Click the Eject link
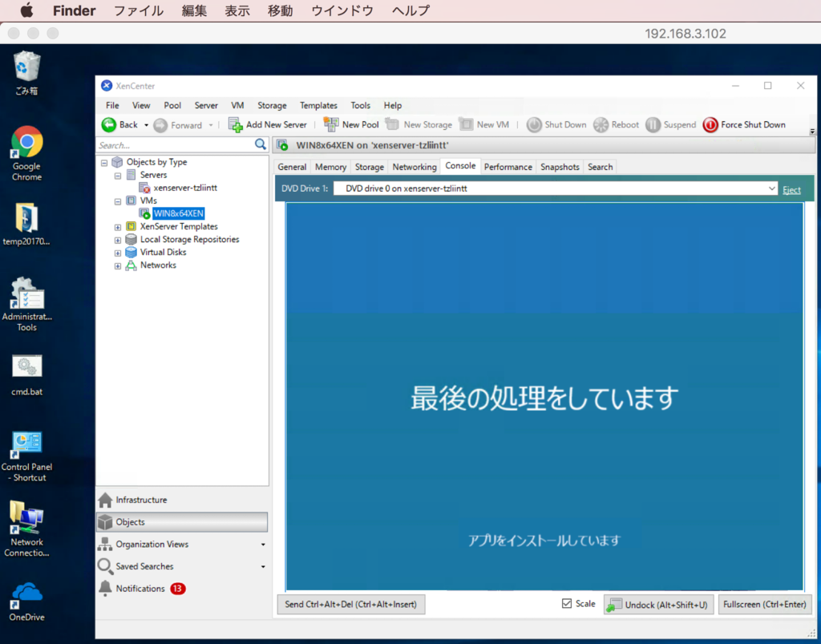Screen dimensions: 821x644 pos(791,189)
